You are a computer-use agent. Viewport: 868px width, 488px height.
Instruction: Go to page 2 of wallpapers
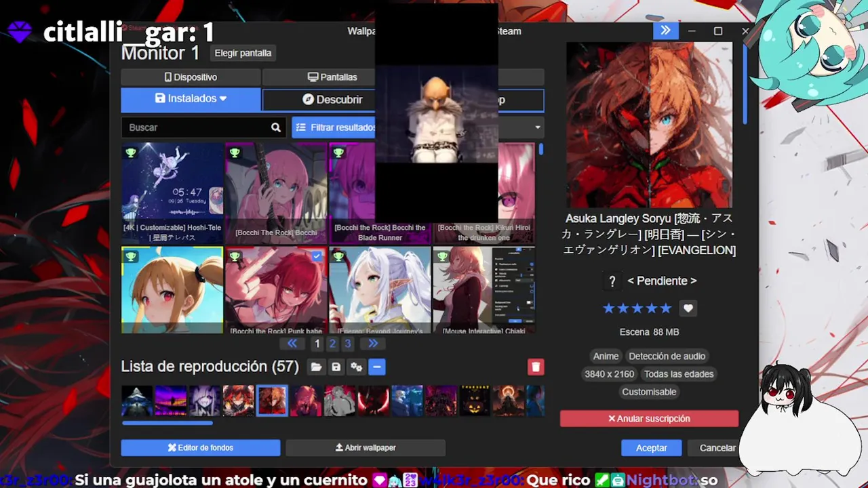coord(332,344)
